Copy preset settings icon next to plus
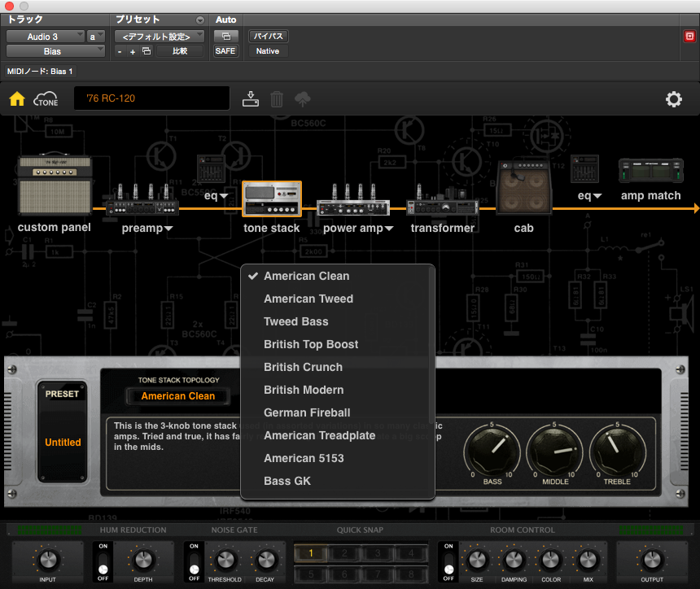This screenshot has height=589, width=700. click(147, 51)
